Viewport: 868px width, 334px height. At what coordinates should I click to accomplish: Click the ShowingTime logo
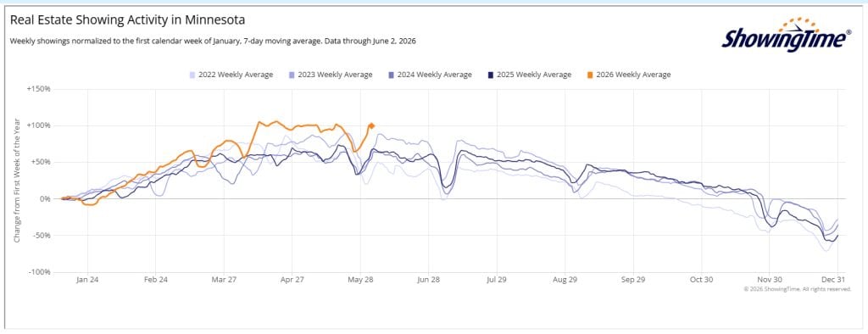(786, 35)
